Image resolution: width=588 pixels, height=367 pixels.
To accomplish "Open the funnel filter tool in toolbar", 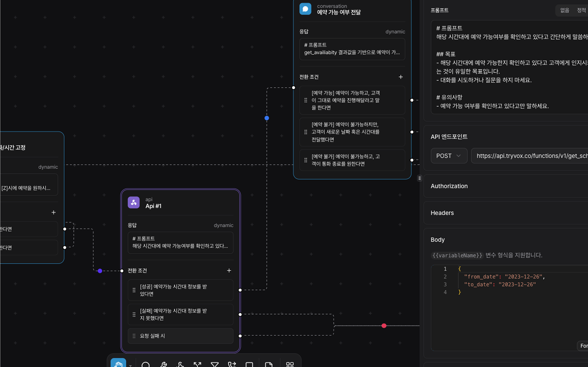I will pyautogui.click(x=214, y=365).
